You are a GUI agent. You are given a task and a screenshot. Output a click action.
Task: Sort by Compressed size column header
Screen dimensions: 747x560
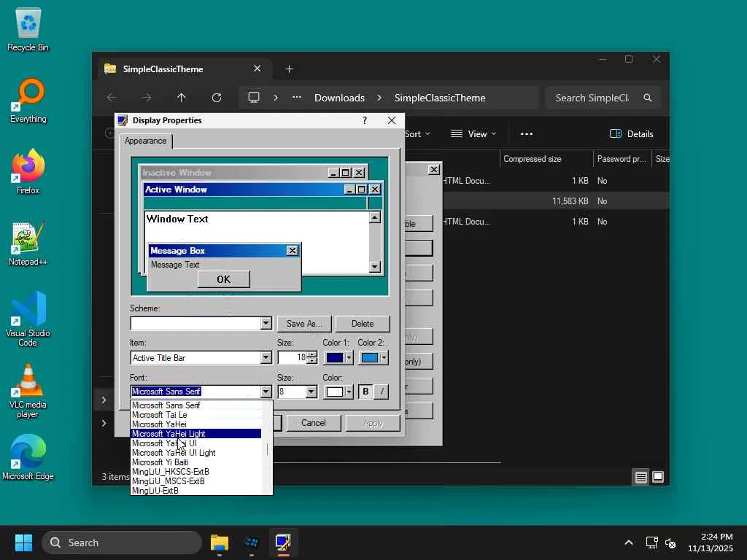(x=546, y=159)
